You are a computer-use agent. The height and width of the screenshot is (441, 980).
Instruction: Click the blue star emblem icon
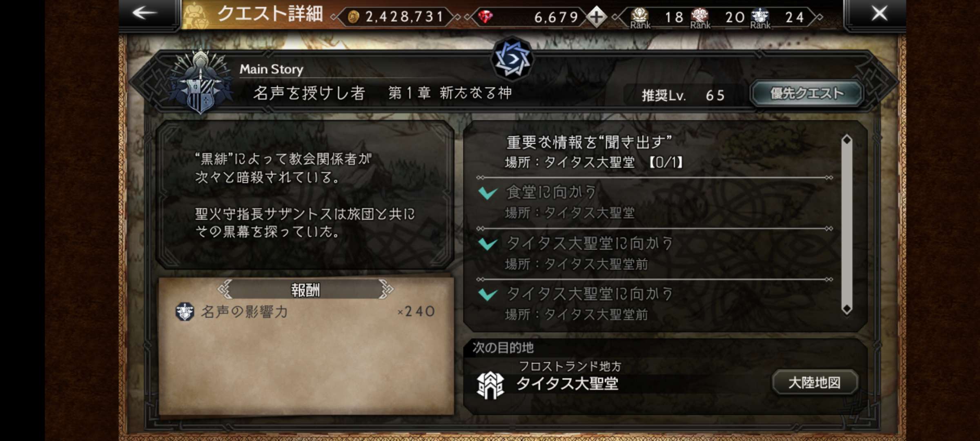coord(512,59)
